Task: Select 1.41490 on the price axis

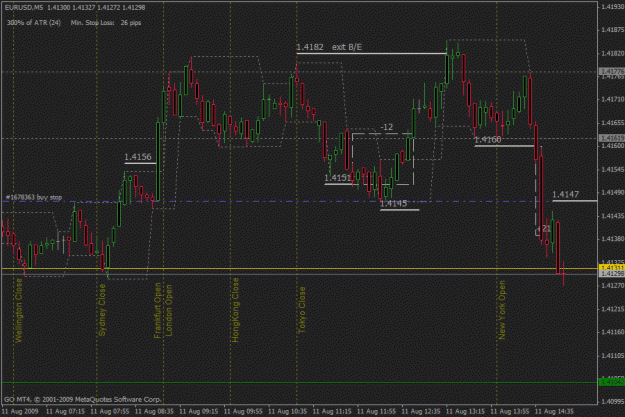Action: (613, 193)
